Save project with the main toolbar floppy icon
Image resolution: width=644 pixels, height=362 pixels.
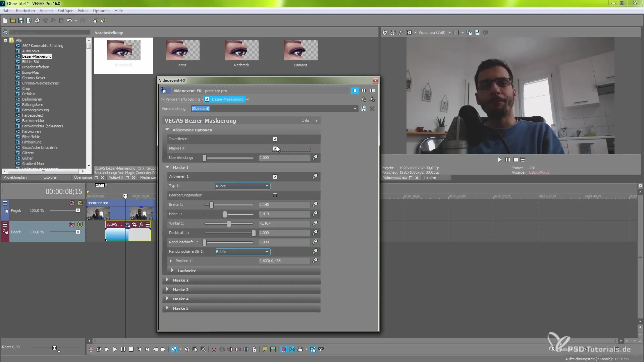(21, 20)
